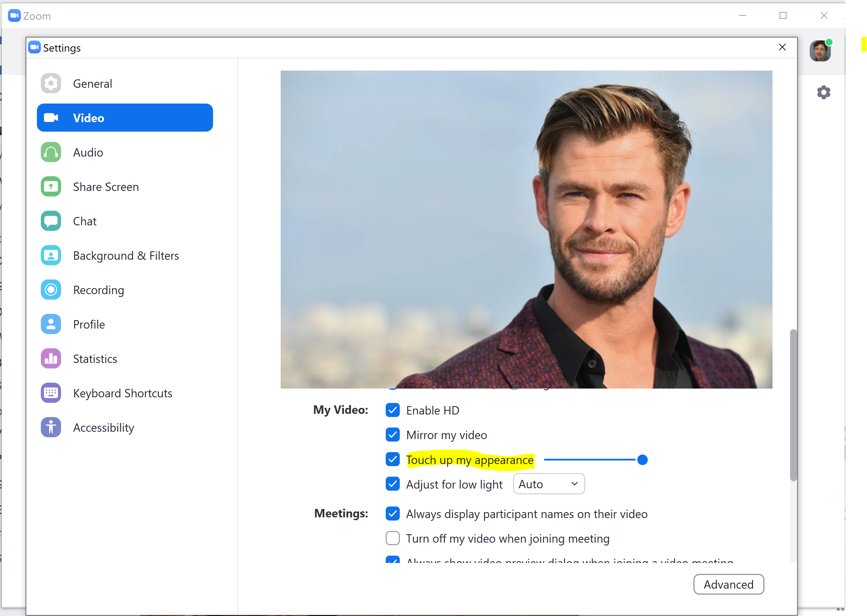Open the Statistics section
The height and width of the screenshot is (616, 867).
click(x=51, y=358)
